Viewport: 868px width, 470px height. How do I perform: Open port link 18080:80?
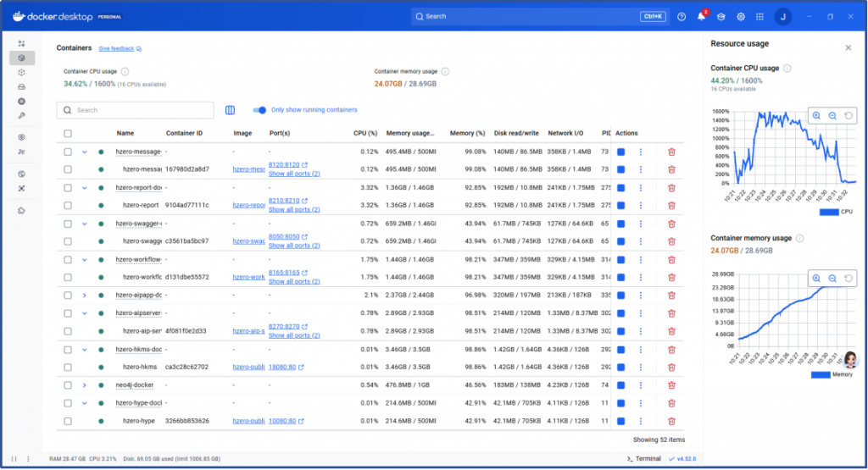coord(282,367)
